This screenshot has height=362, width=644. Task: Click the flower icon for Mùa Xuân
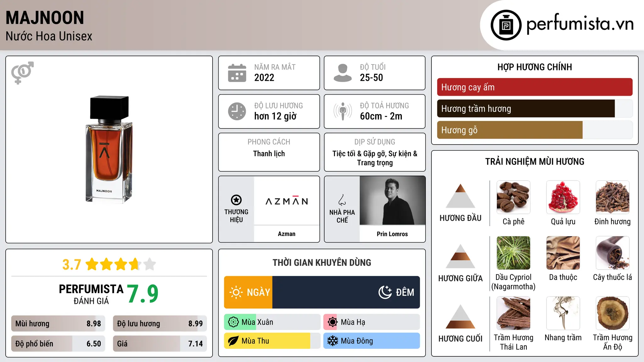(x=233, y=322)
